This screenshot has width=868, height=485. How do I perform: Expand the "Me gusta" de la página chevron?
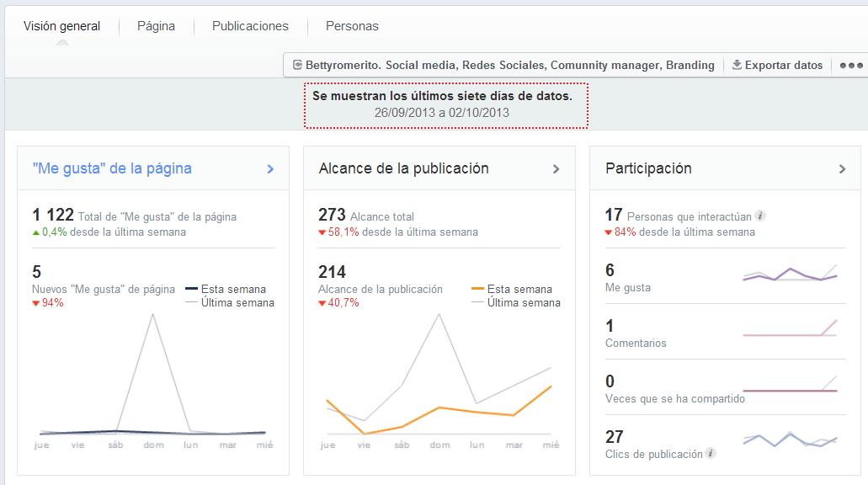(270, 169)
